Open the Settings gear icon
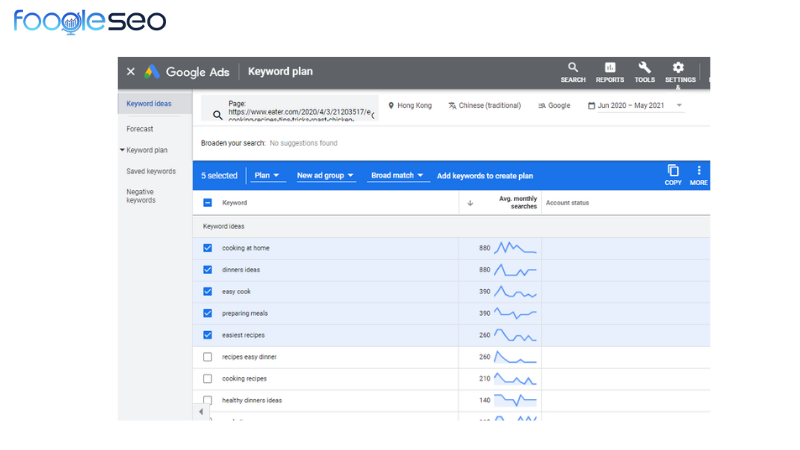The width and height of the screenshot is (800, 450). pos(679,69)
